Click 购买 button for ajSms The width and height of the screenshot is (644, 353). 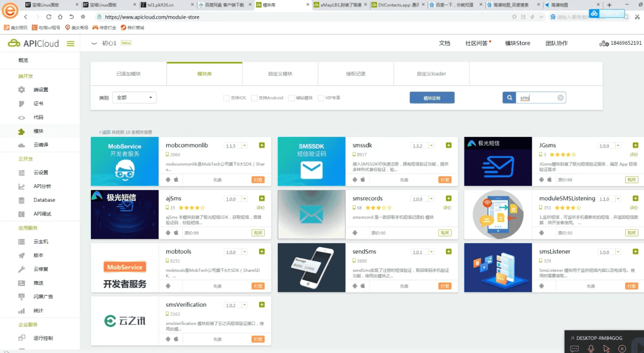[x=258, y=233]
